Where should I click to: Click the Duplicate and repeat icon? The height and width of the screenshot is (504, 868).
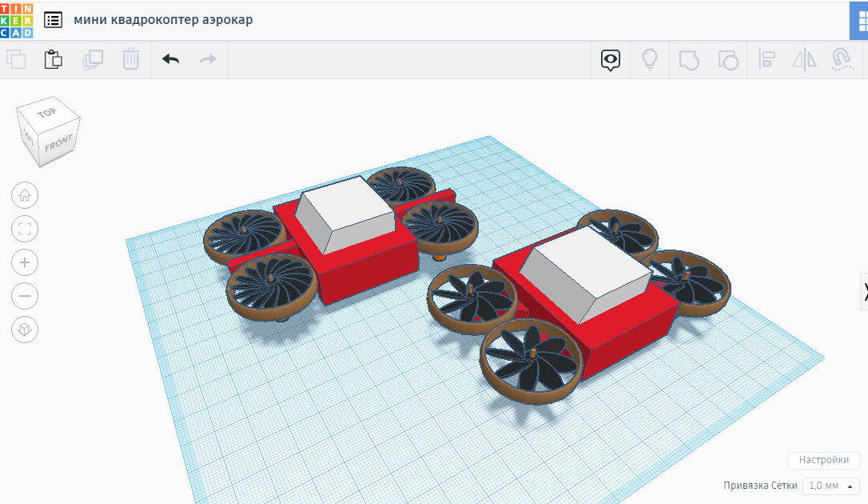93,59
